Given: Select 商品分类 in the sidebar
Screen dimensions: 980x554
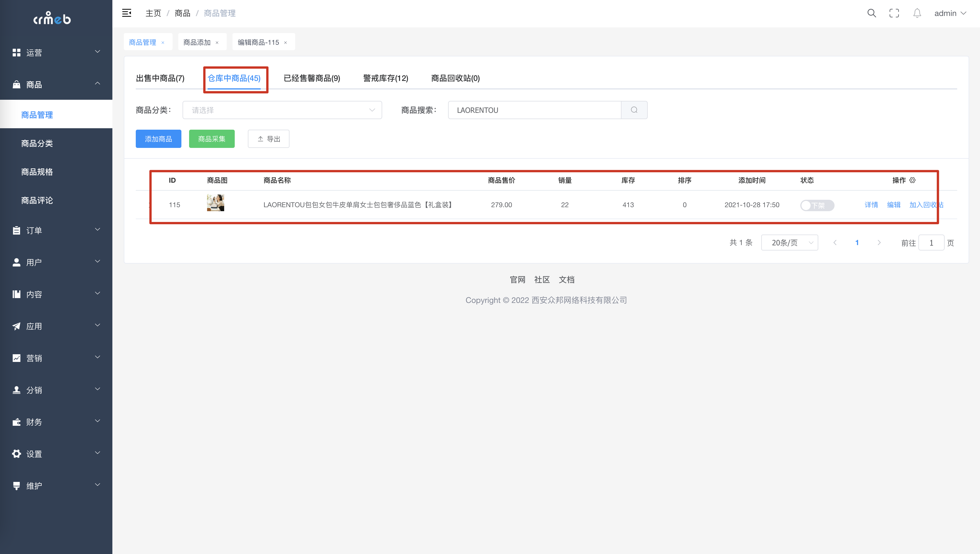Looking at the screenshot, I should [56, 143].
